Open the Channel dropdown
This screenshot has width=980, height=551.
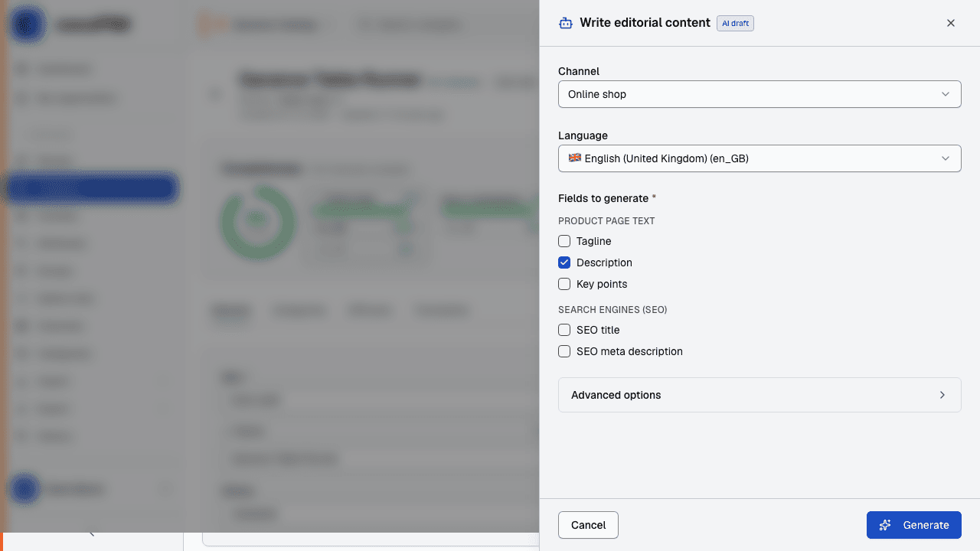click(x=759, y=94)
